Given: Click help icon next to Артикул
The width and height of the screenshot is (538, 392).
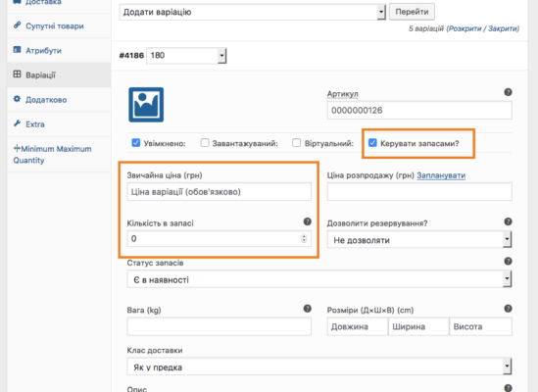Looking at the screenshot, I should click(x=508, y=92).
